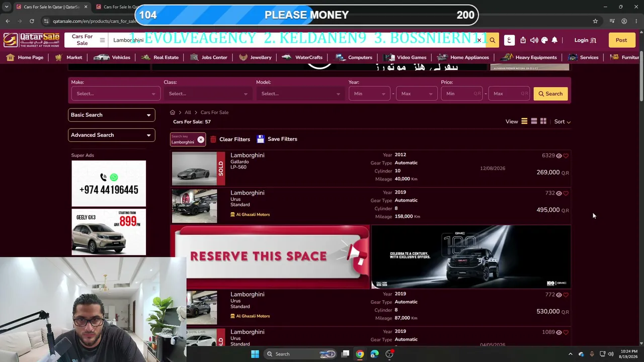Go back with Chrome's back arrow
644x362 pixels.
[8, 21]
